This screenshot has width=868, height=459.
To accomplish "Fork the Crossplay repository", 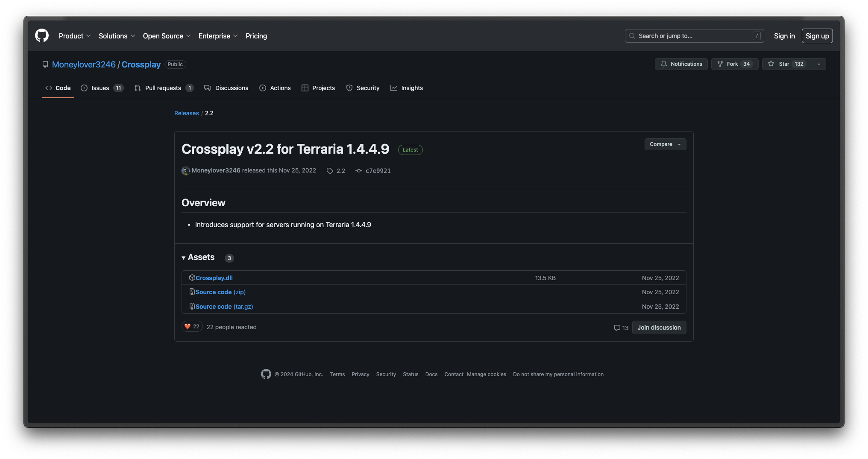I will tap(735, 64).
